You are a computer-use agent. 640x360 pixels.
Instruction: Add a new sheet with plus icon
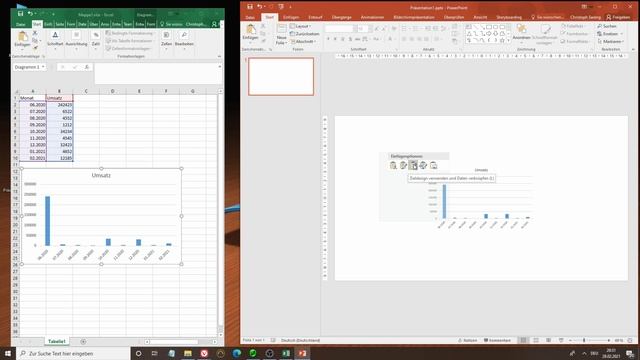pyautogui.click(x=83, y=342)
